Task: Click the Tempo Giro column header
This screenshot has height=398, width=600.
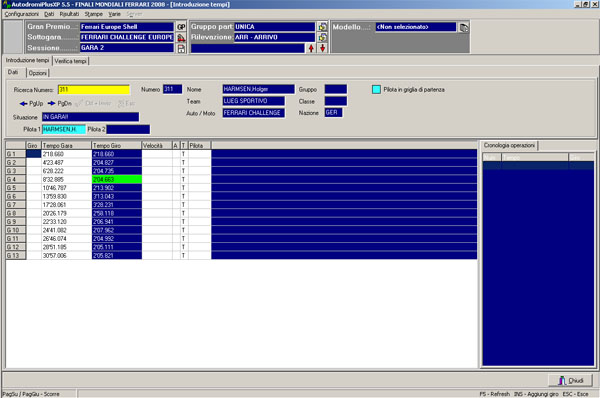Action: point(117,145)
